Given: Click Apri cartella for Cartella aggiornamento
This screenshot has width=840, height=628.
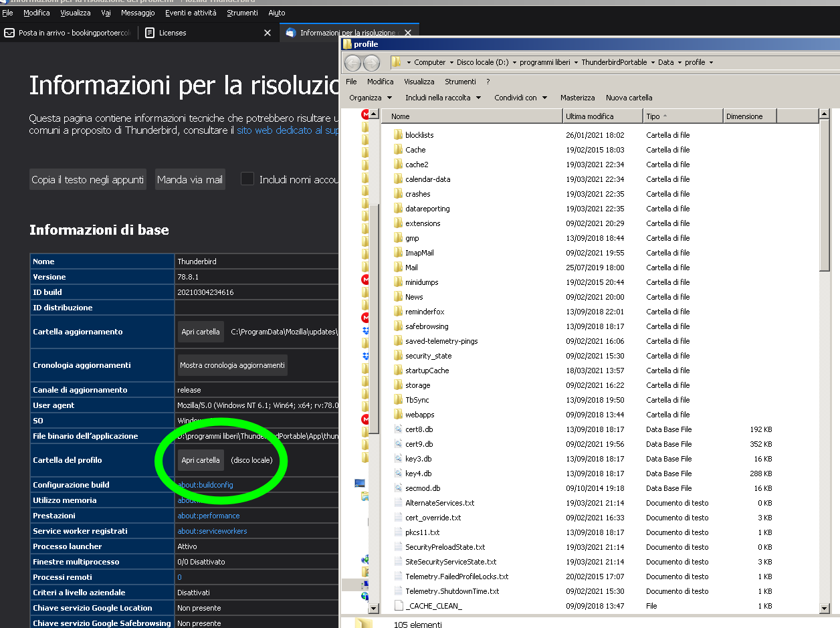Looking at the screenshot, I should click(x=201, y=332).
